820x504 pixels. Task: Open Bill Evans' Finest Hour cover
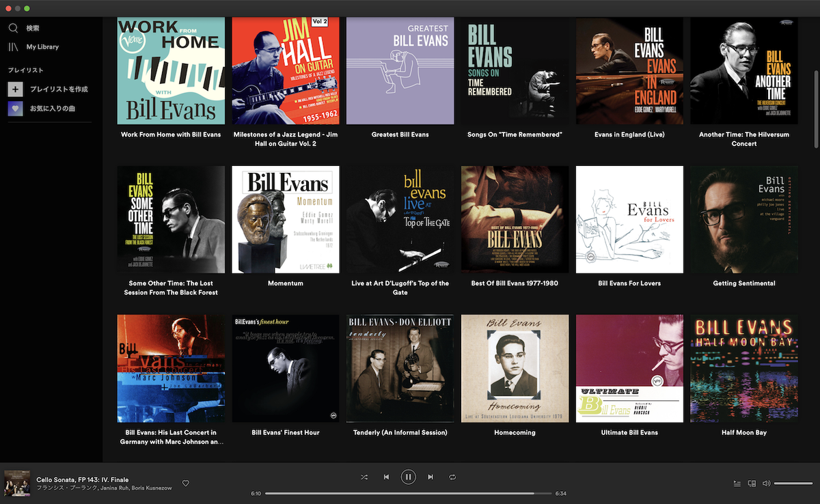click(286, 368)
